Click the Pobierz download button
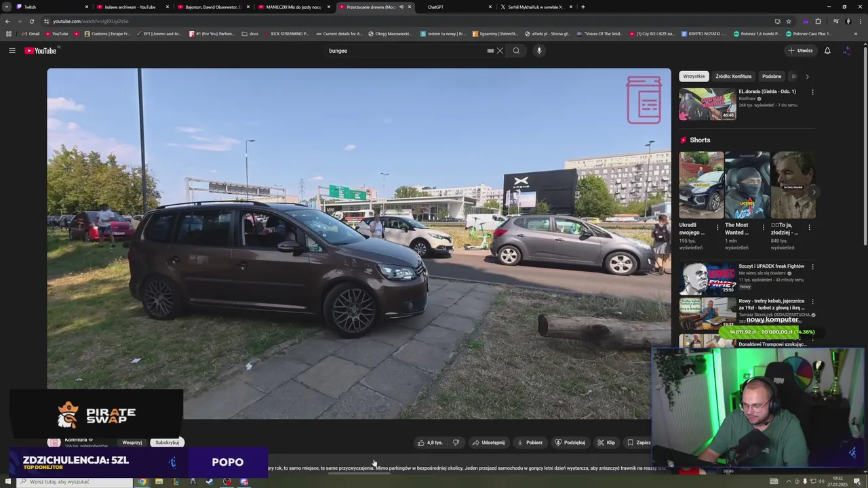This screenshot has width=868, height=488. 530,443
